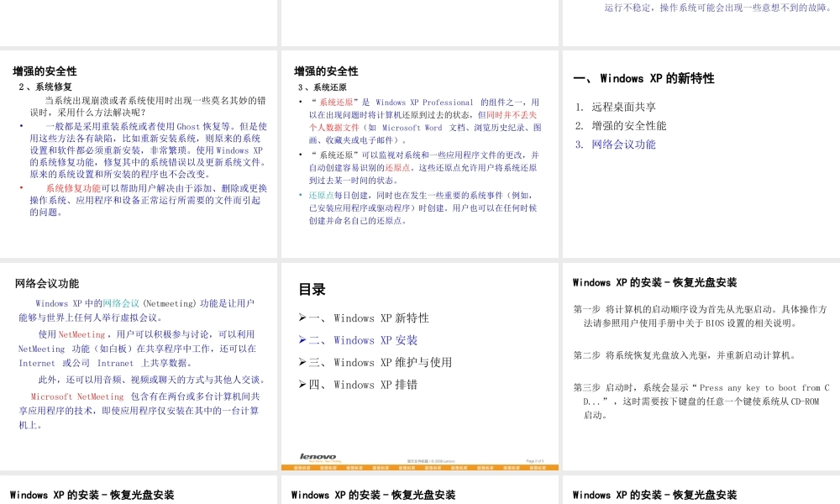The height and width of the screenshot is (504, 840).
Task: Click subheading 3、系统还原
Action: (323, 87)
